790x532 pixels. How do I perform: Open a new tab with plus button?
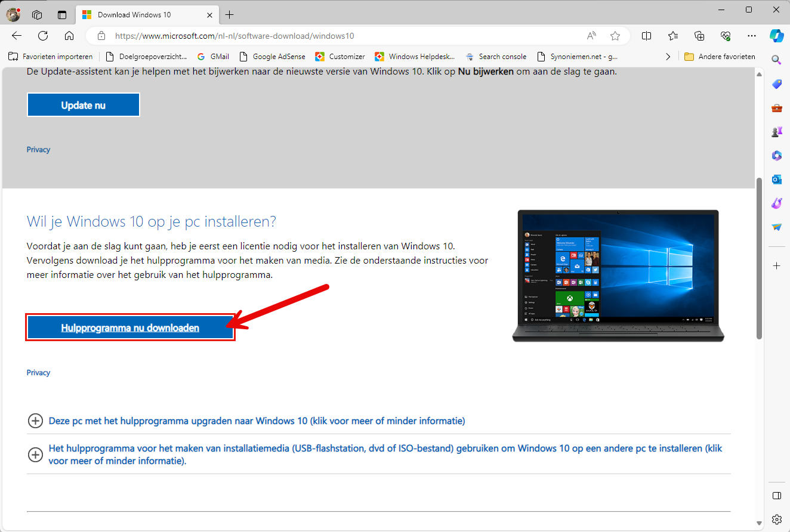pyautogui.click(x=229, y=15)
